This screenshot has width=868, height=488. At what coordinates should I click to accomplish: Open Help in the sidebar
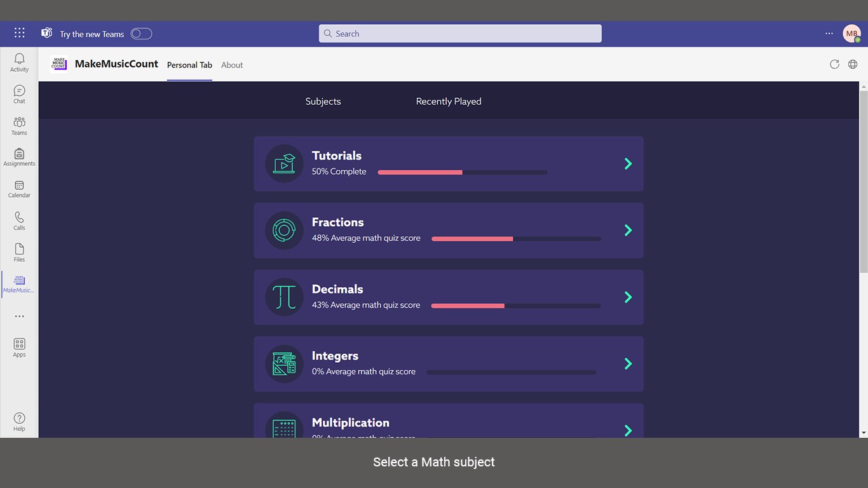[x=19, y=422]
